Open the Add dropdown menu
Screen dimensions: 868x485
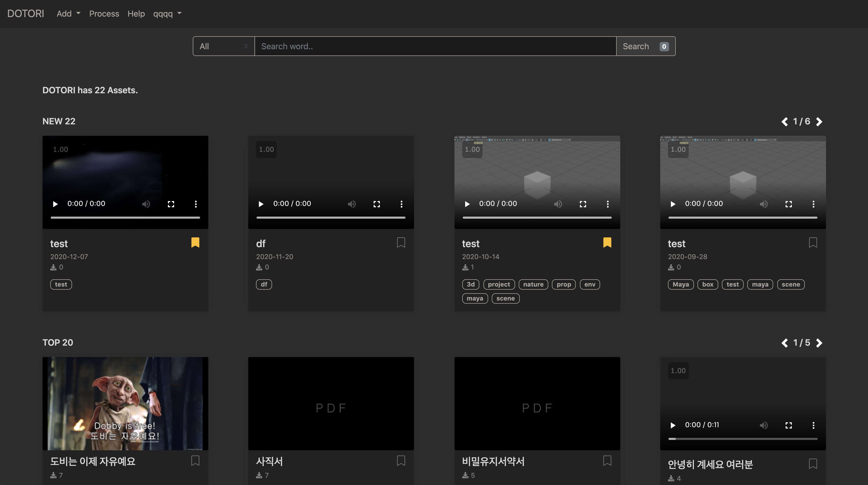coord(68,13)
